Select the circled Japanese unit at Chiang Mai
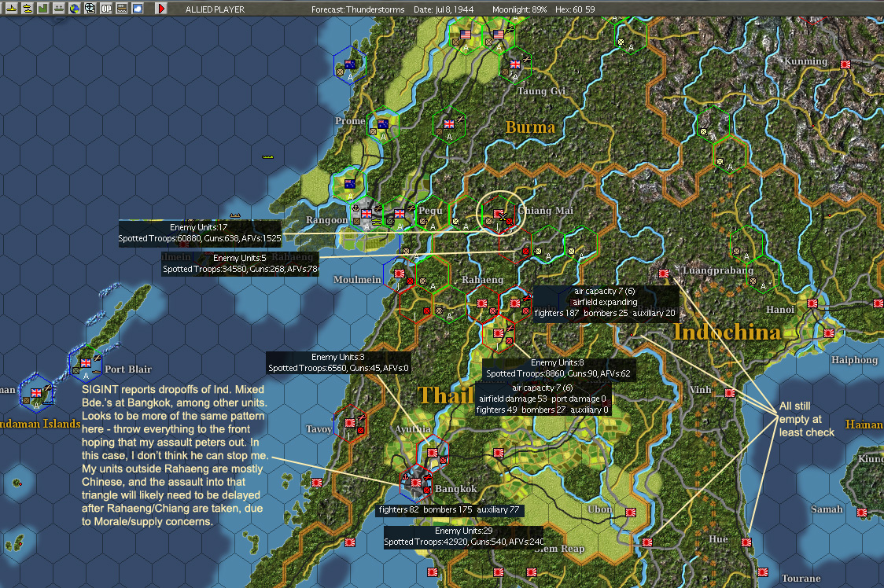This screenshot has width=884, height=588. pos(499,215)
